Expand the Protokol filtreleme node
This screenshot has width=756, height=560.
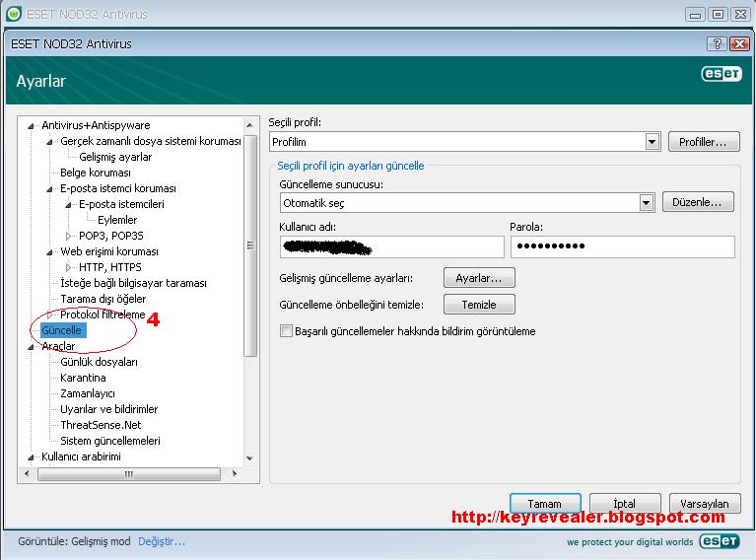49,315
